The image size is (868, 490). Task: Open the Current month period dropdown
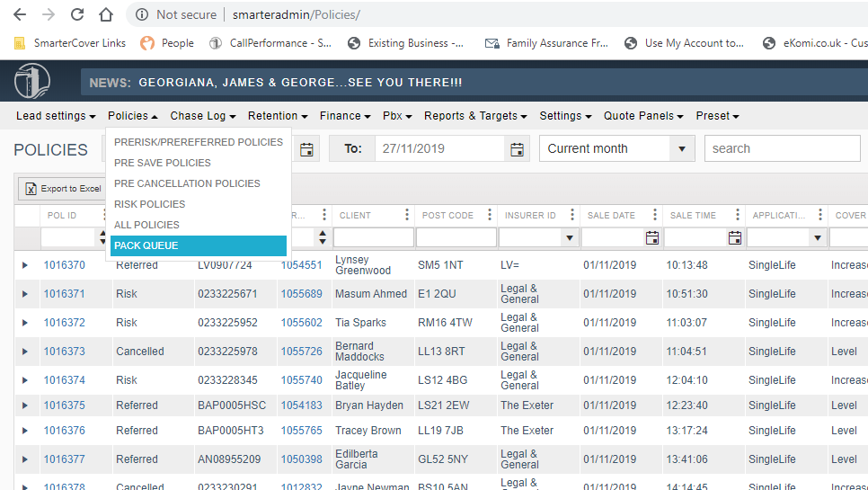682,149
